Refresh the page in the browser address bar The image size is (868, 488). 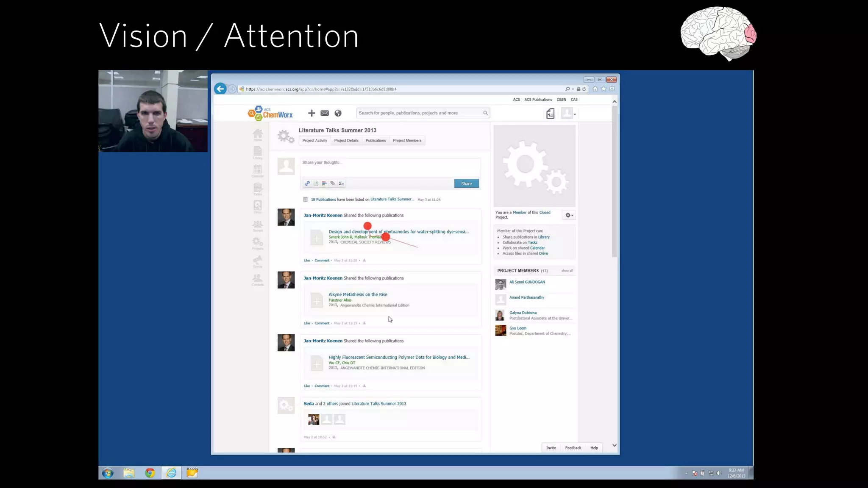[x=584, y=89]
